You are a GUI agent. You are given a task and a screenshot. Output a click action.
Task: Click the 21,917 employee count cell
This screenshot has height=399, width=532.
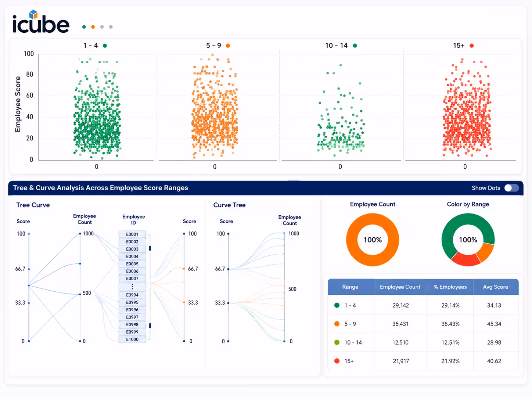click(401, 361)
